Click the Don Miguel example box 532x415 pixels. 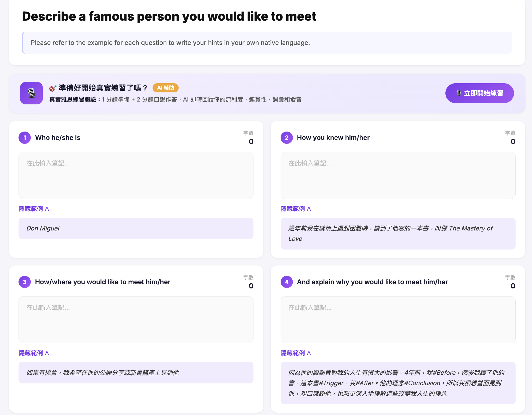[136, 228]
